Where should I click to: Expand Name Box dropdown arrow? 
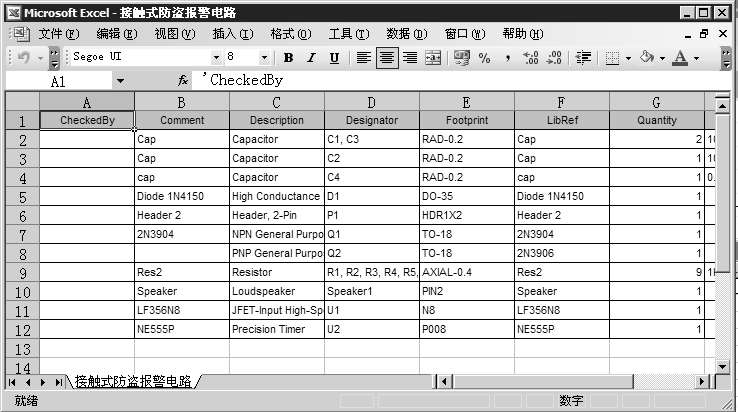tap(120, 81)
